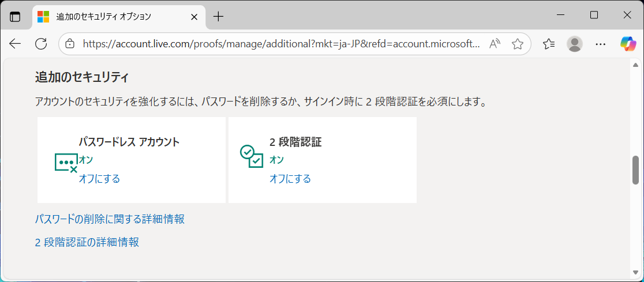The height and width of the screenshot is (282, 644).
Task: Open 2 段階認証の詳細情報 link
Action: coord(87,242)
